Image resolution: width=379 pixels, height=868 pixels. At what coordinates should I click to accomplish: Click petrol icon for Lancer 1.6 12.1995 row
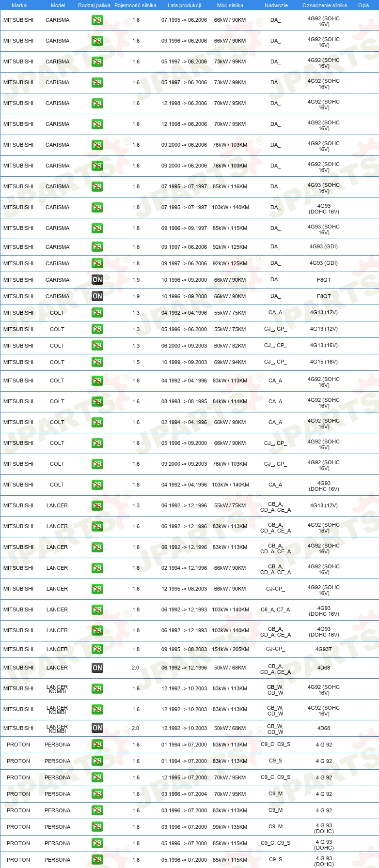(x=97, y=589)
